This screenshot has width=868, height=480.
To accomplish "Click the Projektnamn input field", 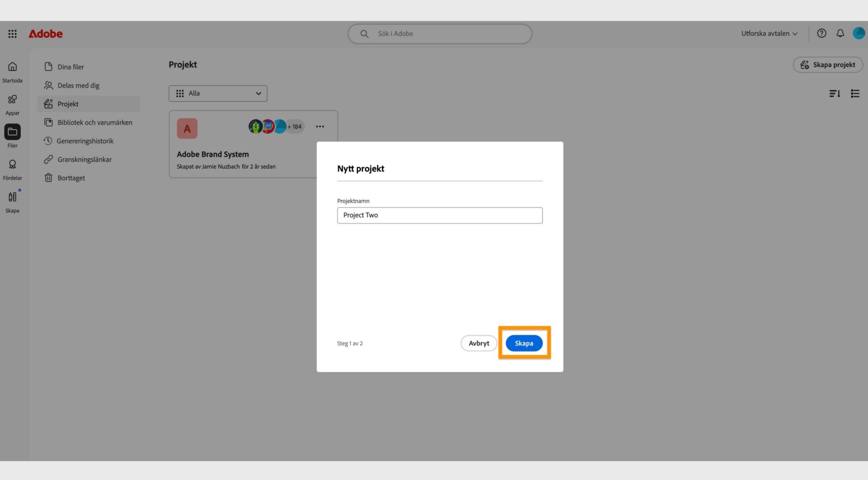I will (x=440, y=215).
